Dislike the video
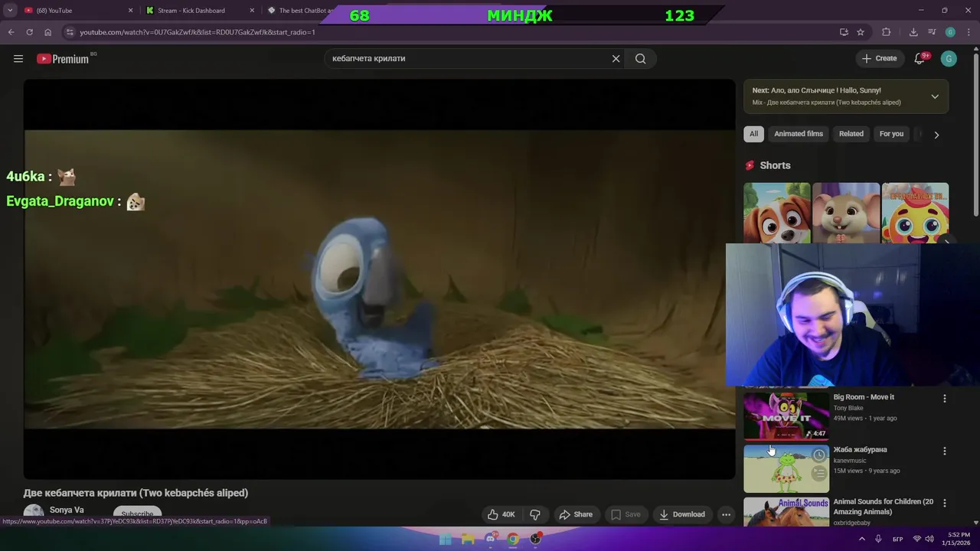980x551 pixels. [535, 514]
